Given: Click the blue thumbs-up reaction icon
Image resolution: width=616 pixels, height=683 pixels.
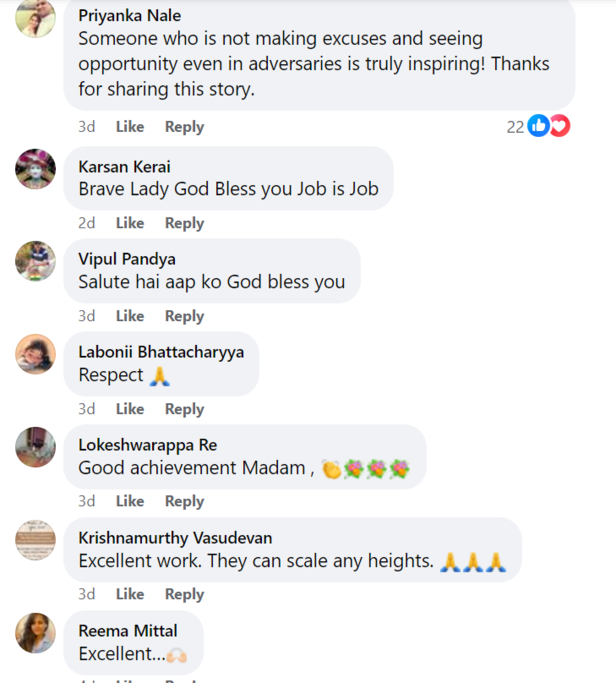Looking at the screenshot, I should [538, 126].
